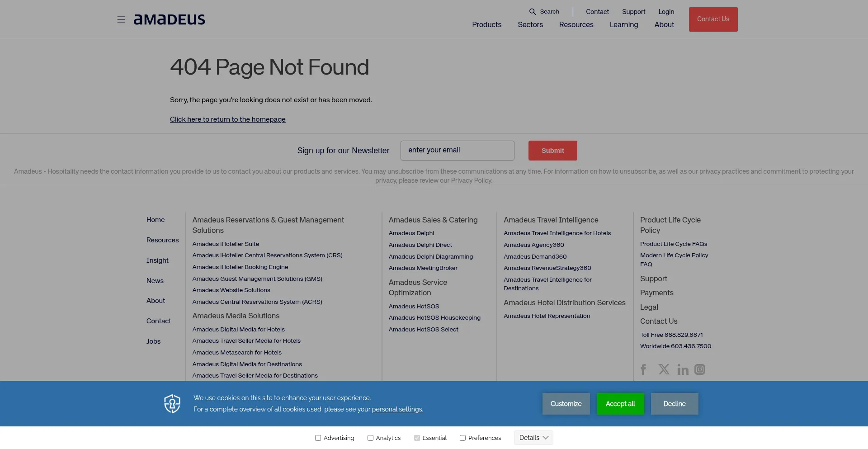
Task: Click footer Legal link
Action: [x=649, y=307]
